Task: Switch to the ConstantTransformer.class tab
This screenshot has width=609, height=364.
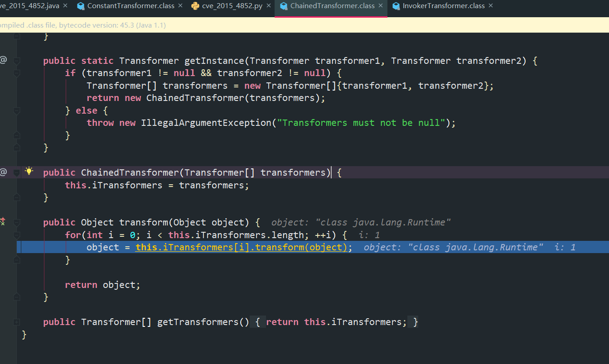Action: pyautogui.click(x=130, y=6)
